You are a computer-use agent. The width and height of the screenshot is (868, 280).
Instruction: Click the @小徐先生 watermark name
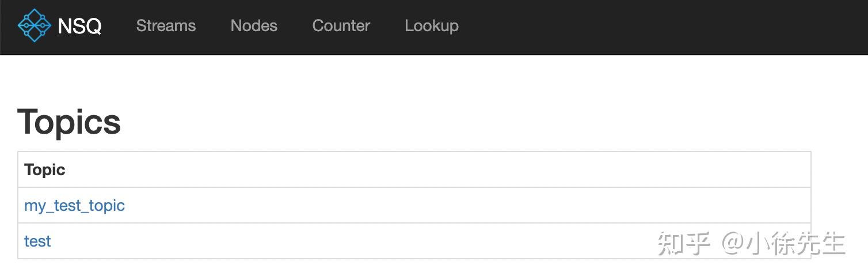point(784,243)
